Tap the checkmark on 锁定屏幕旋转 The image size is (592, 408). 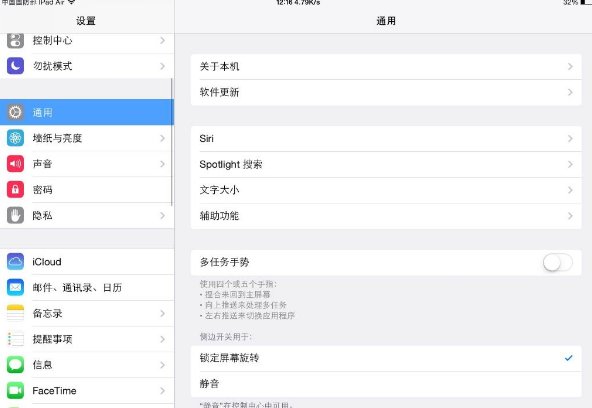click(569, 358)
